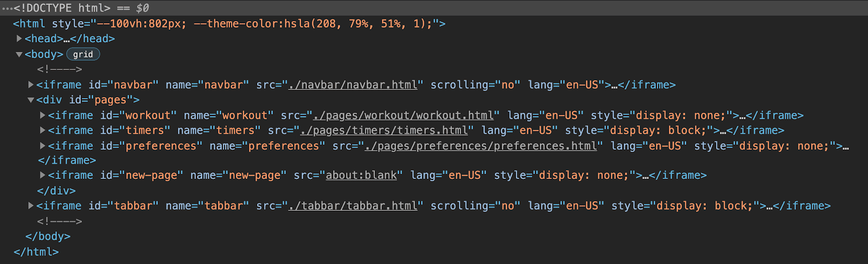868x264 pixels.
Task: Open the ./pages/workout/workout.html link
Action: [x=404, y=115]
